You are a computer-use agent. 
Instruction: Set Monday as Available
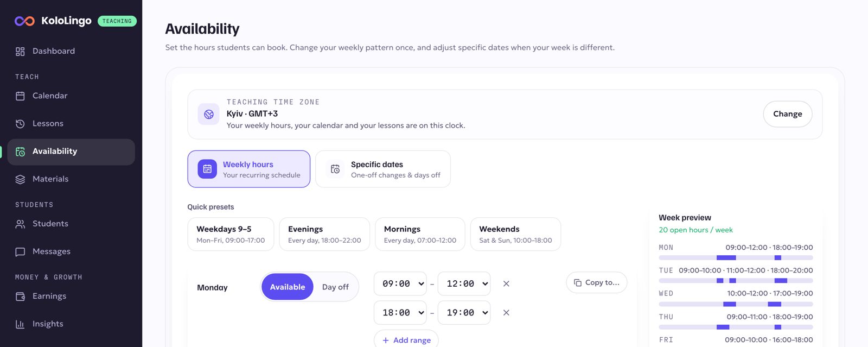[x=288, y=287]
